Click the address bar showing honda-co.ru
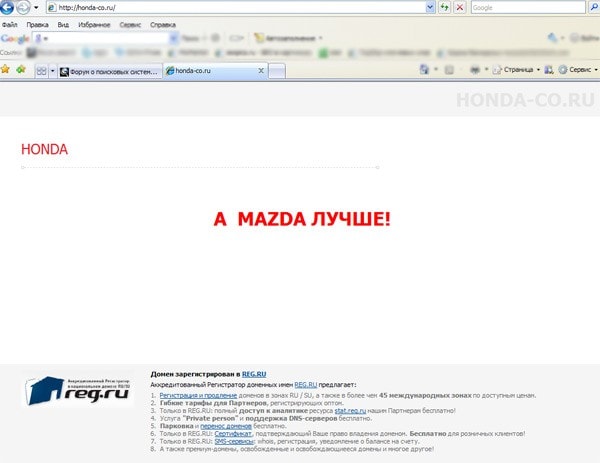 (236, 7)
